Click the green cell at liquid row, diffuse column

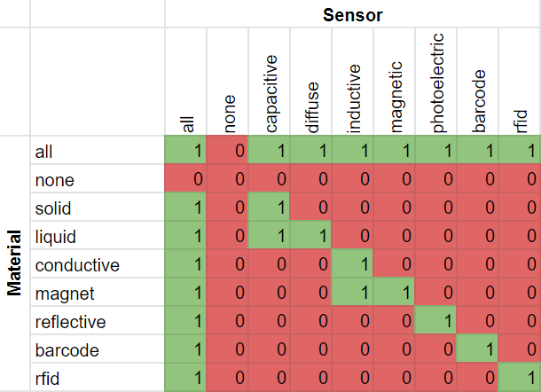312,237
